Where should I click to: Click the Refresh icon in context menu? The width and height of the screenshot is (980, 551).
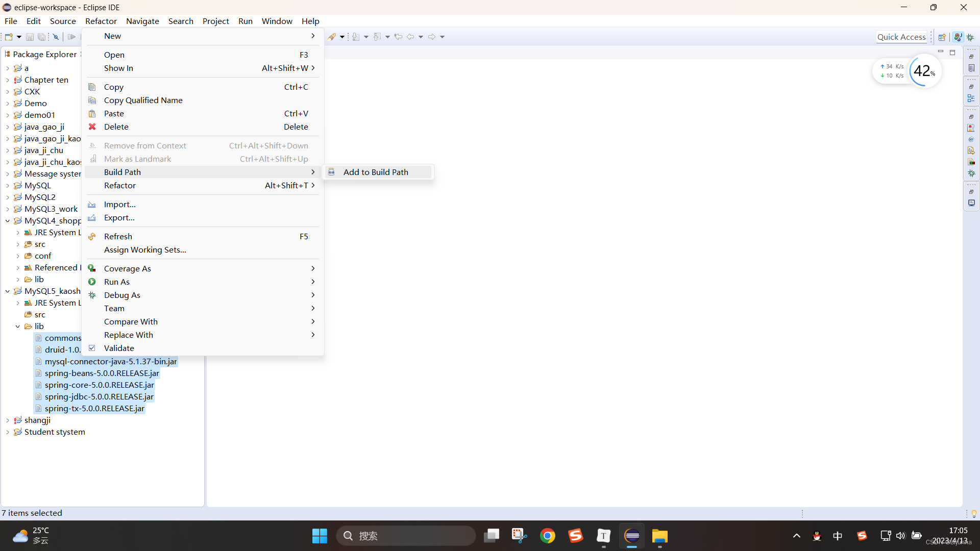point(92,236)
